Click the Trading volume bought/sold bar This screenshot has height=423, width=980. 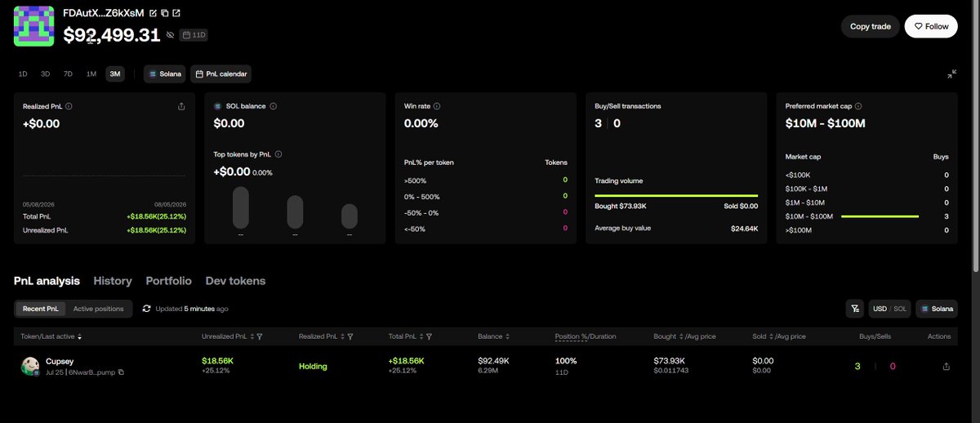(x=676, y=196)
